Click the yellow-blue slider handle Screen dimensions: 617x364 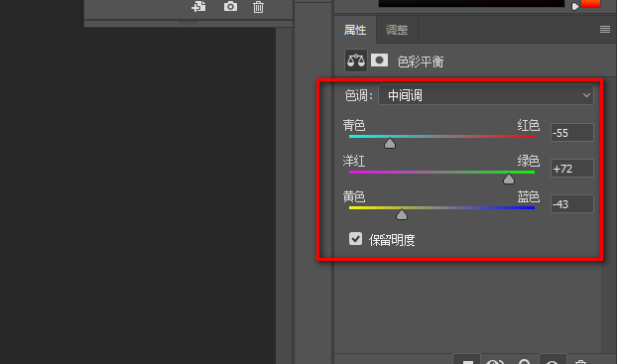pos(402,214)
